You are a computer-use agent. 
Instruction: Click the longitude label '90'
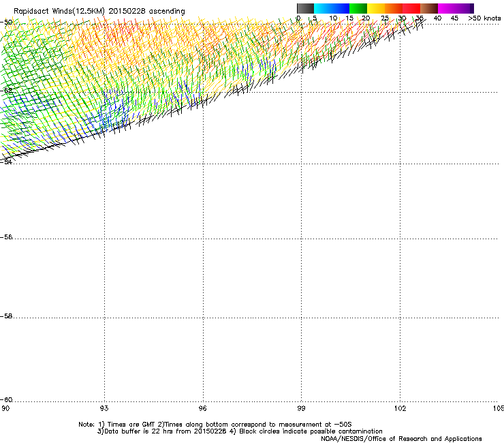5,408
